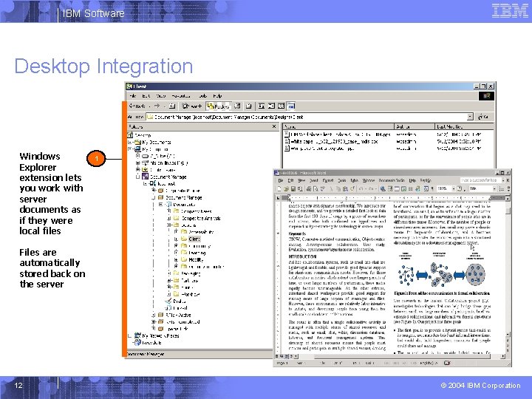Screen dimensions: 532x399
Task: Open the Style dropdown showing Title in Word
Action: [x=494, y=188]
